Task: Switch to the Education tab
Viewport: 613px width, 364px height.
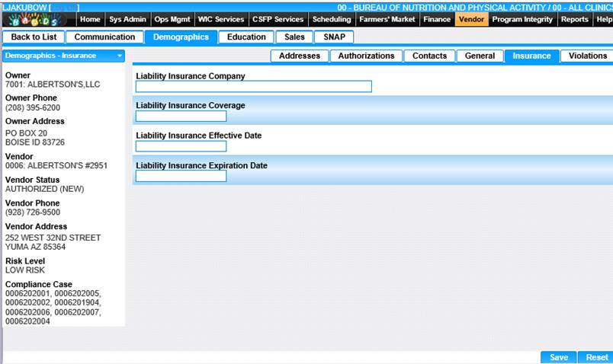Action: 246,37
